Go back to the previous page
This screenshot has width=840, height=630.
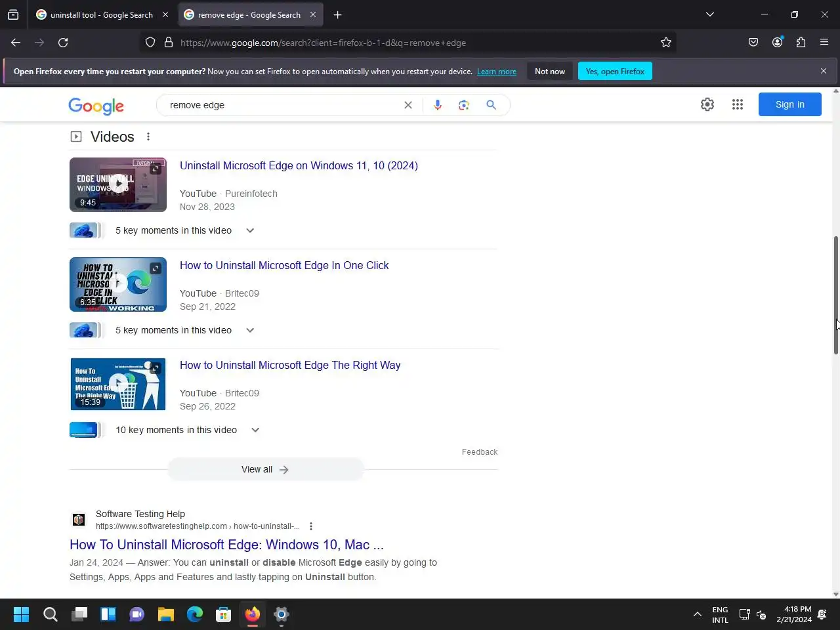point(16,43)
